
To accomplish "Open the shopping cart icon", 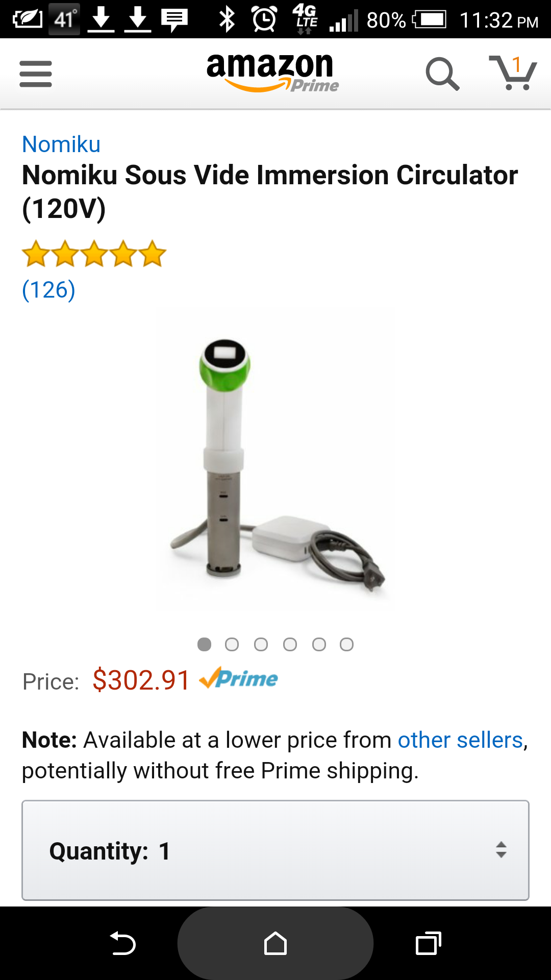I will [x=513, y=73].
